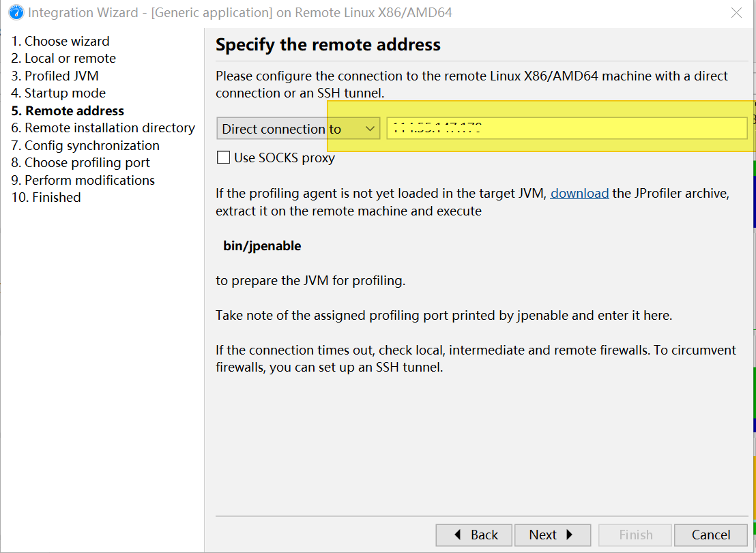Image resolution: width=756 pixels, height=553 pixels.
Task: Click the remote address input field
Action: pyautogui.click(x=567, y=129)
